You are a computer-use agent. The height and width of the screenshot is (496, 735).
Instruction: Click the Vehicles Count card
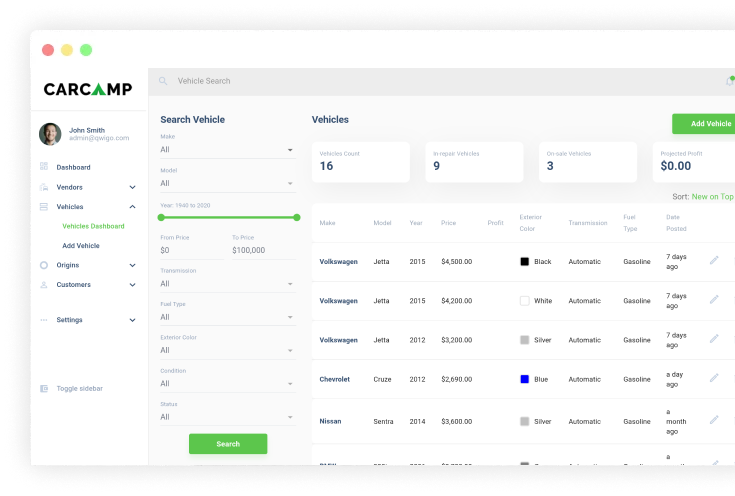pos(361,162)
